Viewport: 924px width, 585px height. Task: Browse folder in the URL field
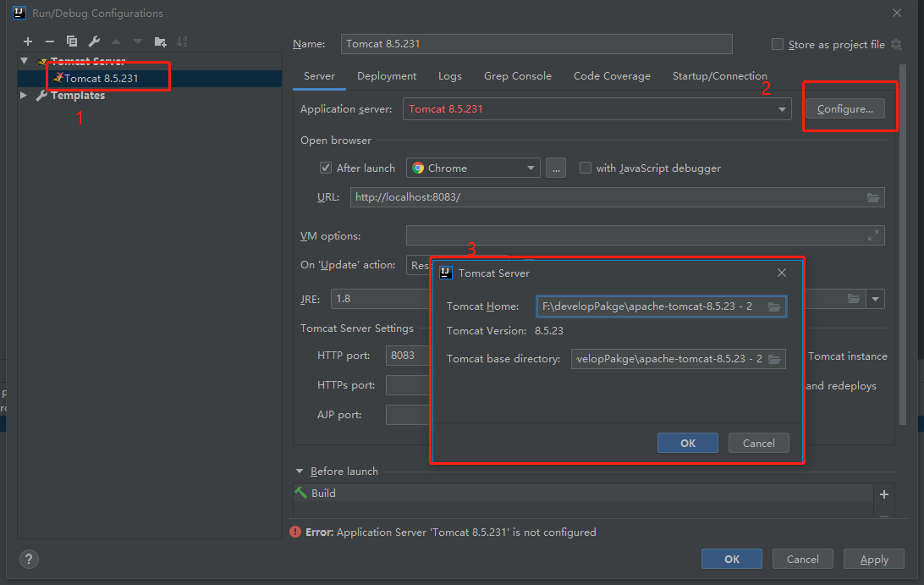(x=873, y=197)
